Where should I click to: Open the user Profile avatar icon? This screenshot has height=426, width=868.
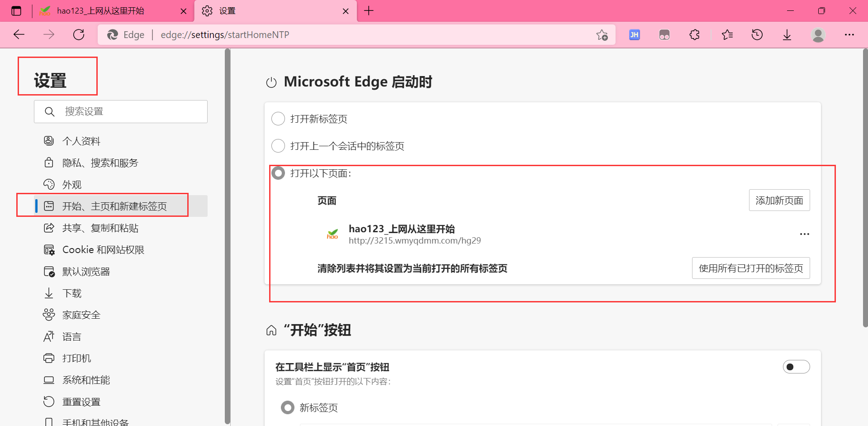tap(818, 34)
